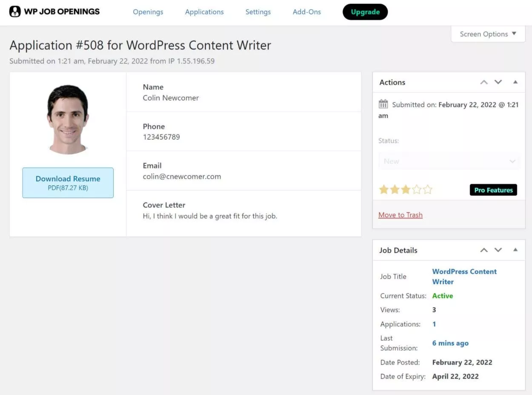
Task: Go to the Settings menu item
Action: tap(258, 12)
